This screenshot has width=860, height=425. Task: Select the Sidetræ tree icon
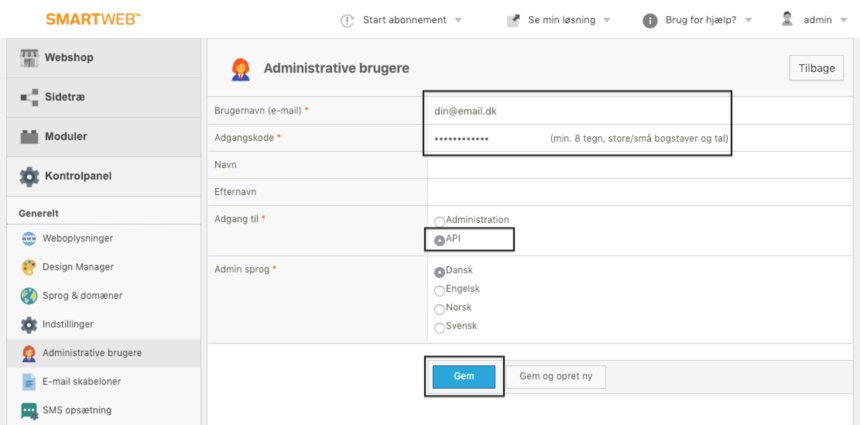coord(29,97)
